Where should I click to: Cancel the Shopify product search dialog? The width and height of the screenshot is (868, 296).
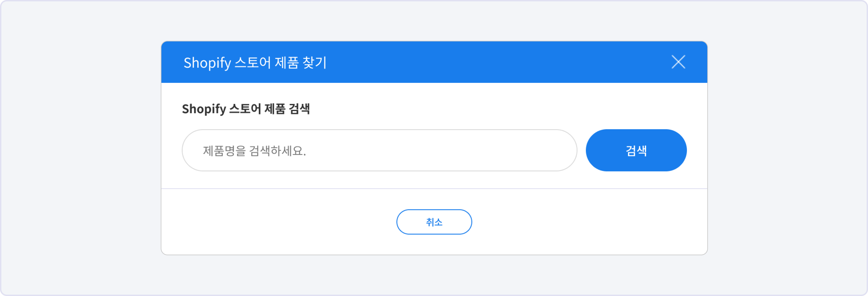434,222
